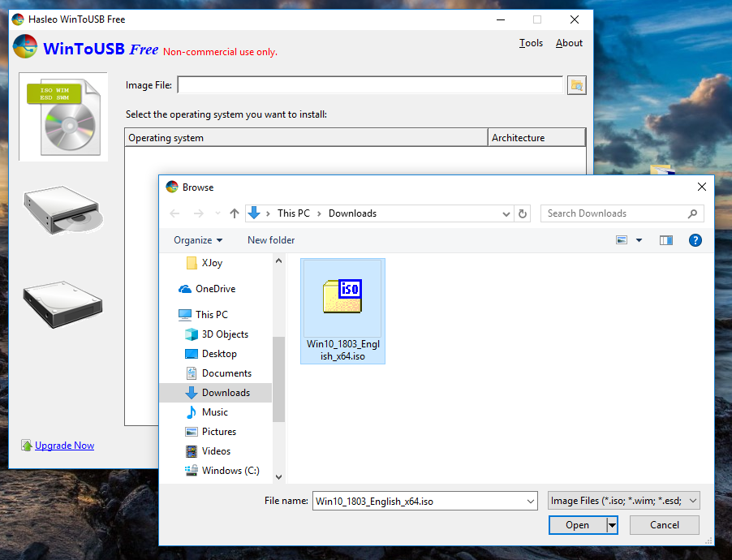The height and width of the screenshot is (560, 732).
Task: Click the browse folder icon beside Image File
Action: [x=576, y=85]
